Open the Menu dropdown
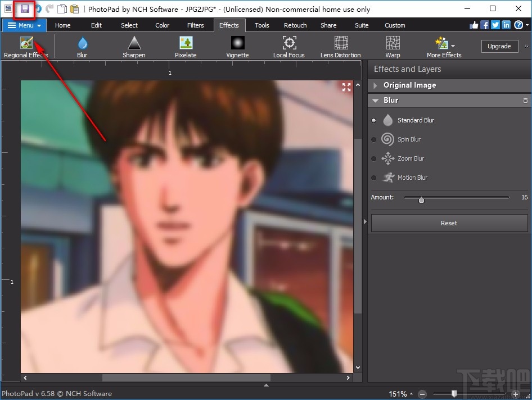This screenshot has width=532, height=400. (x=24, y=25)
